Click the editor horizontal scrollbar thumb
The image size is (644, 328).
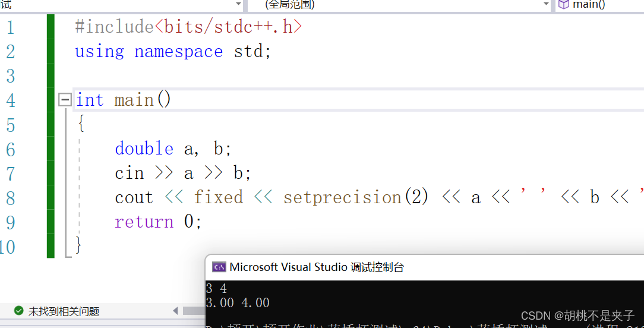tap(194, 311)
